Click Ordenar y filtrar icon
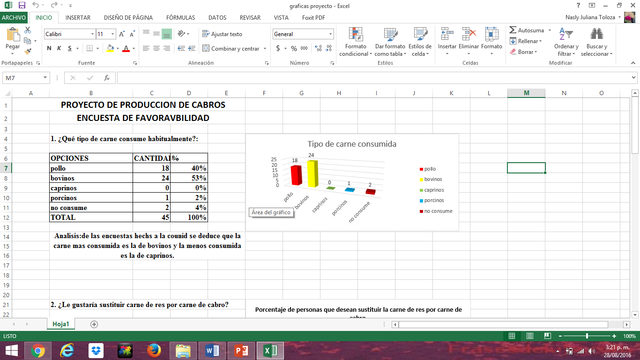Image resolution: width=640 pixels, height=360 pixels. (566, 34)
